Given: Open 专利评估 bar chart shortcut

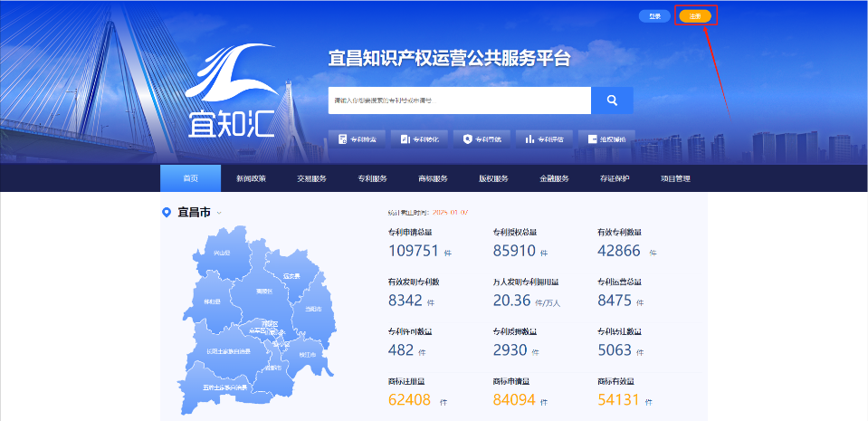Looking at the screenshot, I should point(544,139).
